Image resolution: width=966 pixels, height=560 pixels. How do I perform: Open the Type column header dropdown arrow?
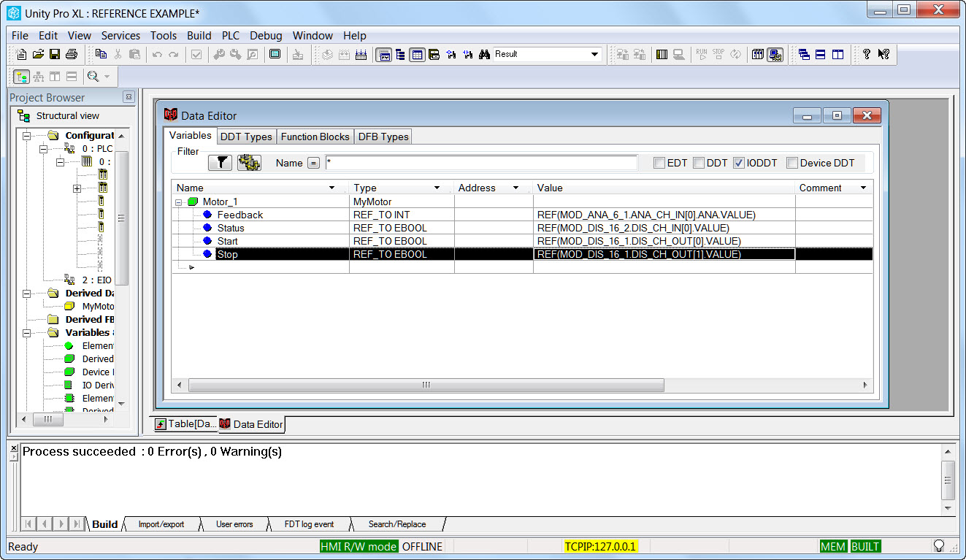pos(437,188)
